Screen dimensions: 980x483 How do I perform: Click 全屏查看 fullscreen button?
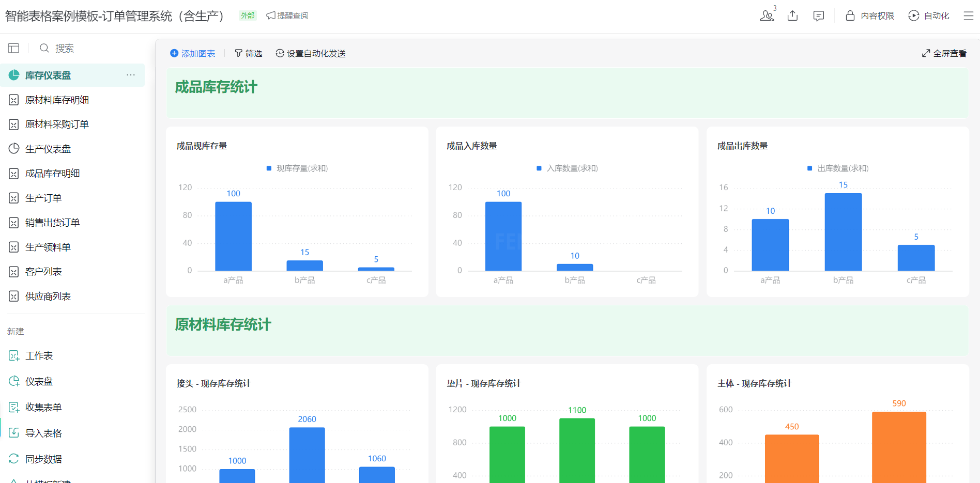coord(944,53)
